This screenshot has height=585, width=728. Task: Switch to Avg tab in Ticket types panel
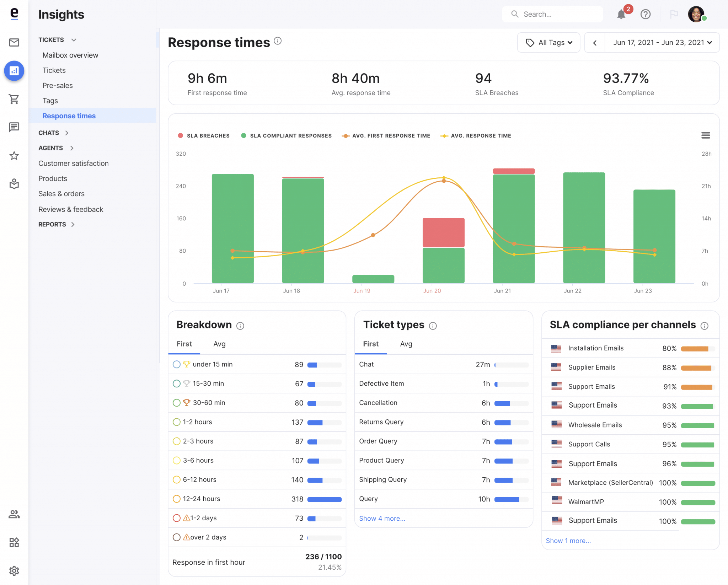(x=406, y=343)
